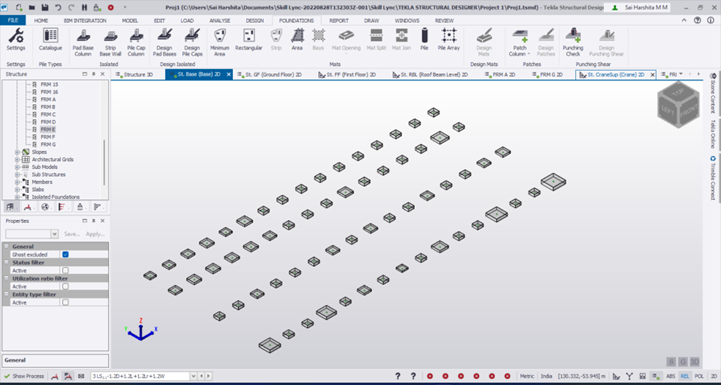
Task: Select FRM E in the structure tree
Action: click(48, 129)
